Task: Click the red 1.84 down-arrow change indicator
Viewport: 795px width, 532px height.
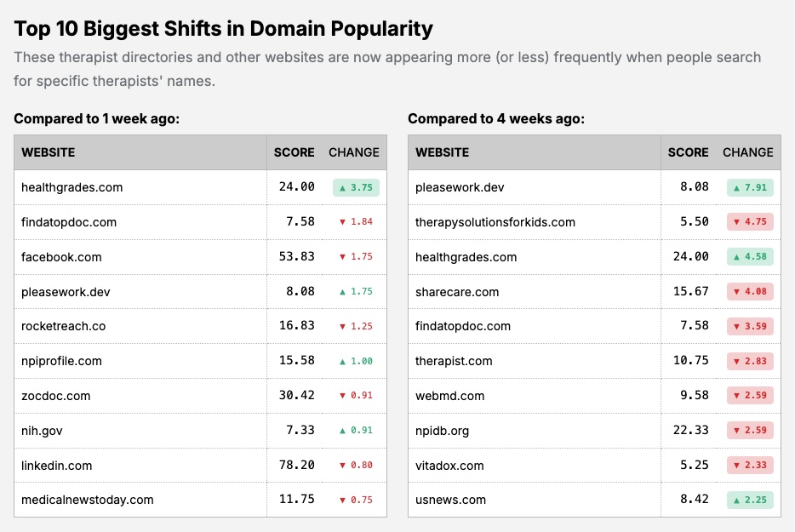Action: (x=356, y=222)
